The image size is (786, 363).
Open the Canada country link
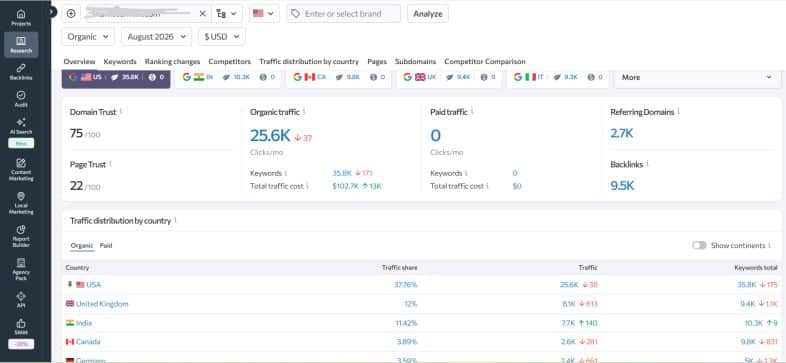click(x=88, y=341)
